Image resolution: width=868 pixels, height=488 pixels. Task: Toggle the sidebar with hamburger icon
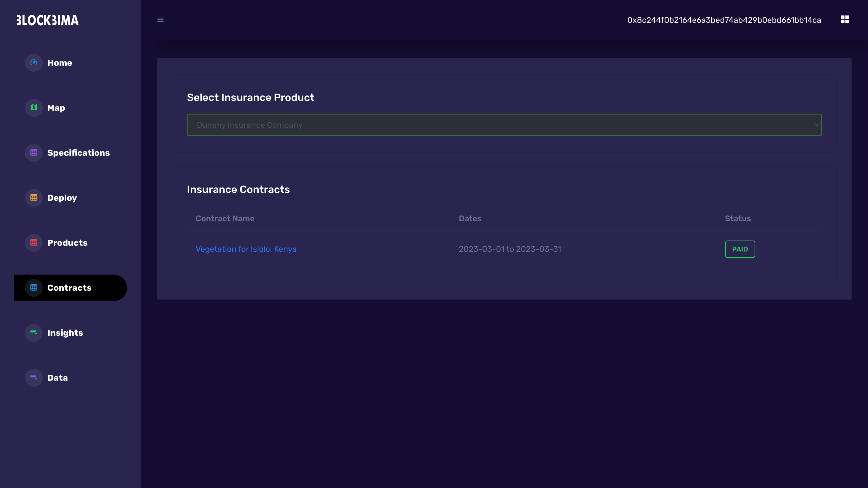click(160, 20)
